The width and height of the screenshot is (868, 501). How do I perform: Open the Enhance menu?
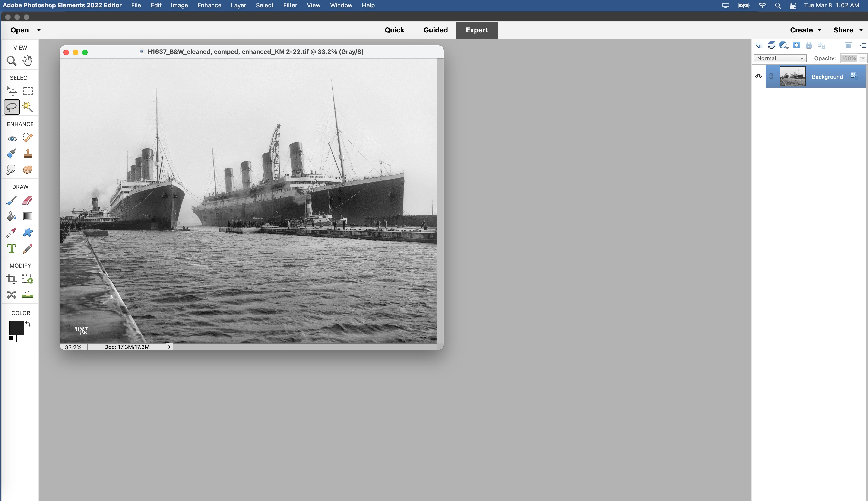coord(209,5)
